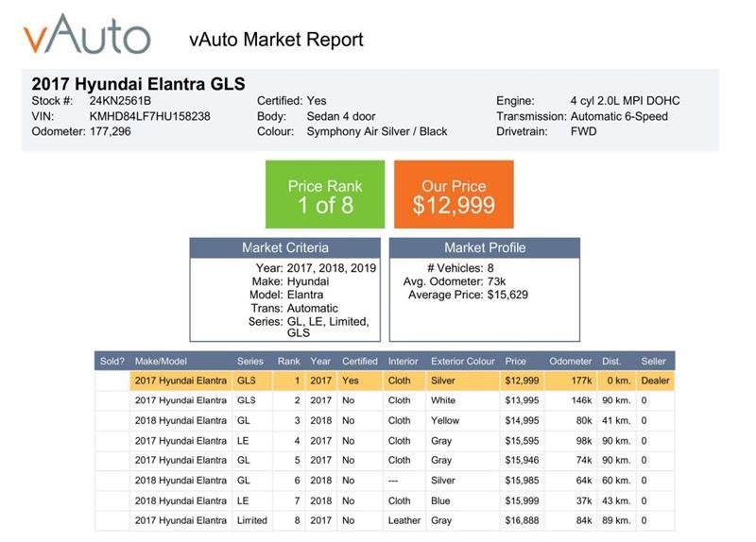Click price $15,946 in rank 5 row
This screenshot has height=542, width=756.
coord(523,460)
